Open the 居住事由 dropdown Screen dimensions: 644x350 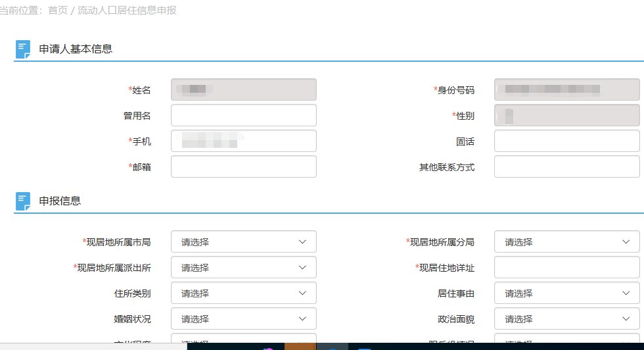click(x=566, y=293)
